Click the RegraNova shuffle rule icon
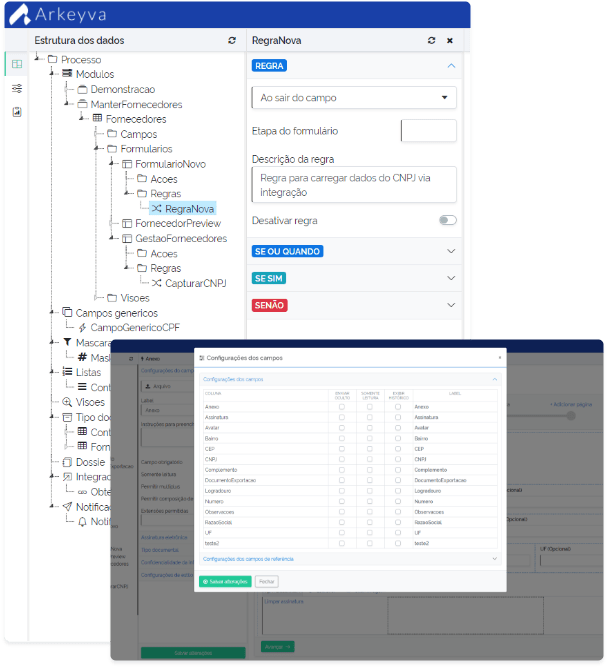The image size is (608, 668). 157,208
